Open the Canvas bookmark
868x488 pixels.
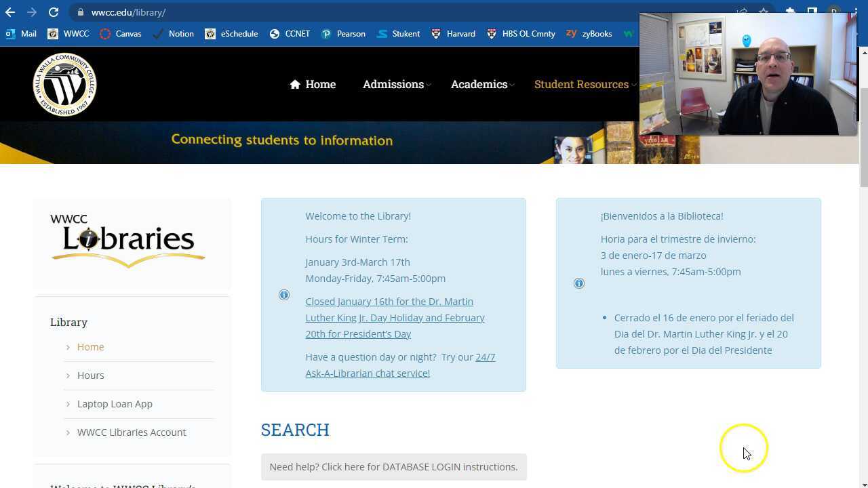click(121, 33)
